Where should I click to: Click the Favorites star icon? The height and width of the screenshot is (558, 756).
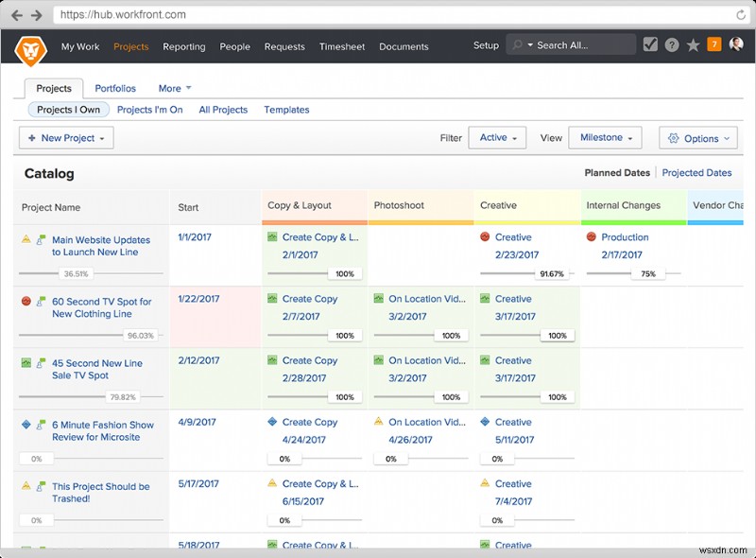(693, 44)
